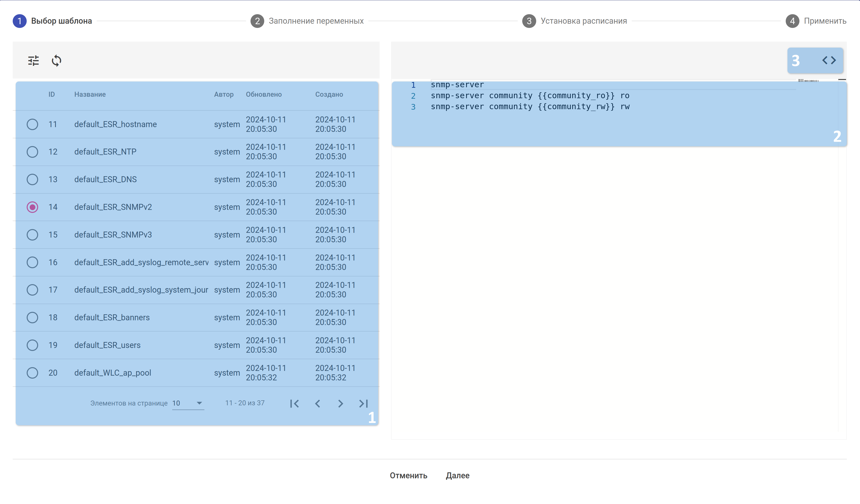This screenshot has width=860, height=504.
Task: Select the default_ESR_hostname radio button
Action: [32, 124]
